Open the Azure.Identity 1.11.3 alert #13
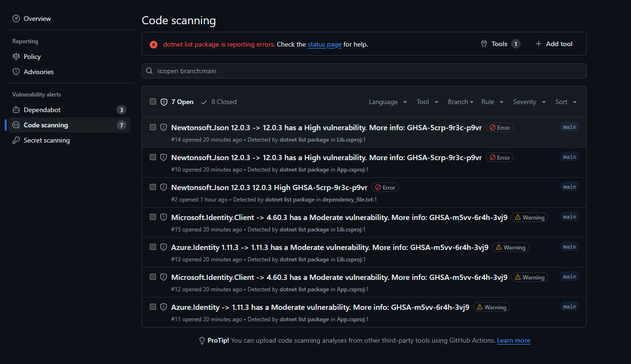Image resolution: width=631 pixels, height=364 pixels. pyautogui.click(x=330, y=247)
